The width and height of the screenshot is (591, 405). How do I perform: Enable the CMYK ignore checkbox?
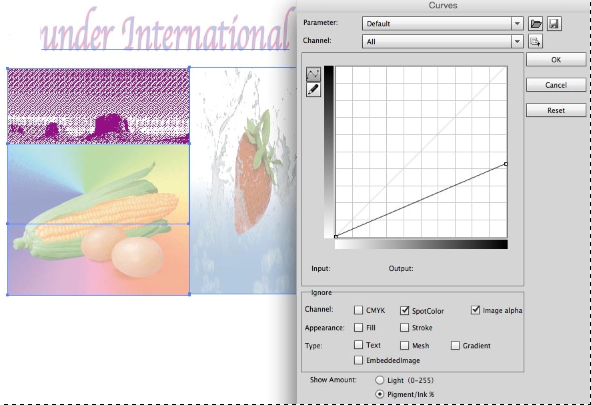pos(358,310)
